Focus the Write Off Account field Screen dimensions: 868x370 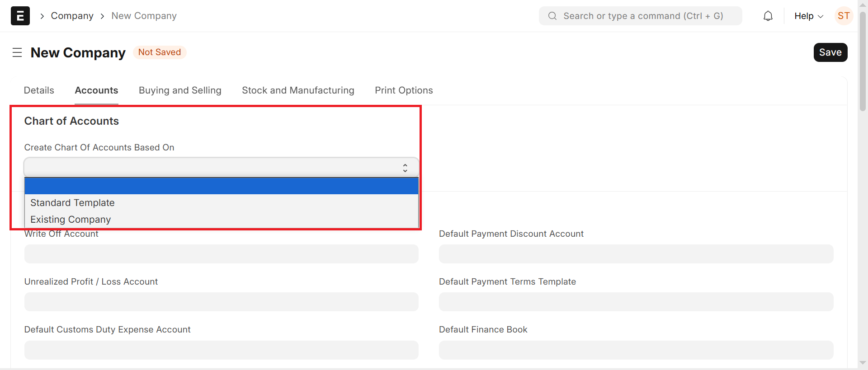click(x=221, y=254)
